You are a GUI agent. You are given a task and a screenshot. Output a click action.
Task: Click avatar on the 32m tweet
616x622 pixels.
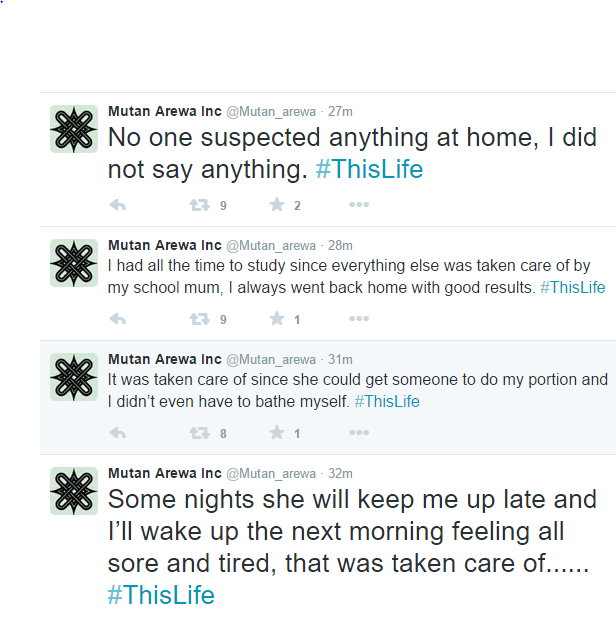[x=74, y=491]
